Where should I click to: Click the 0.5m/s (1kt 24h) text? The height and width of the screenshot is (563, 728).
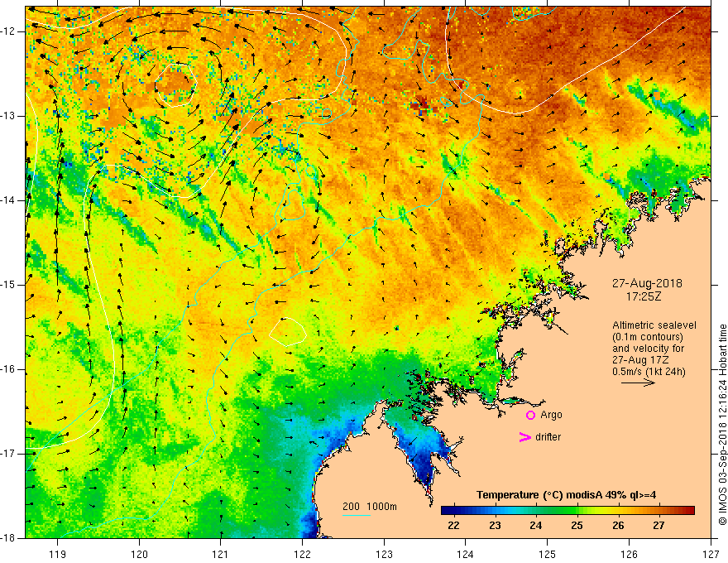(649, 372)
